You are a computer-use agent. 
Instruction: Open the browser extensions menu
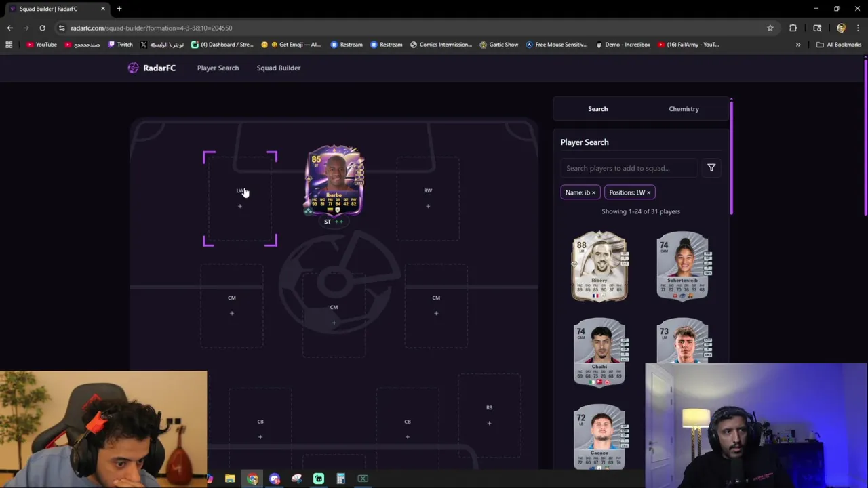(x=793, y=28)
